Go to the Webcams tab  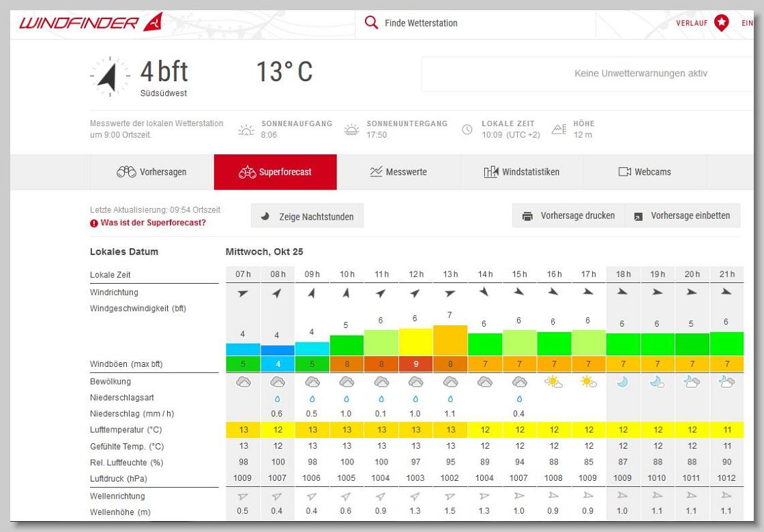645,172
